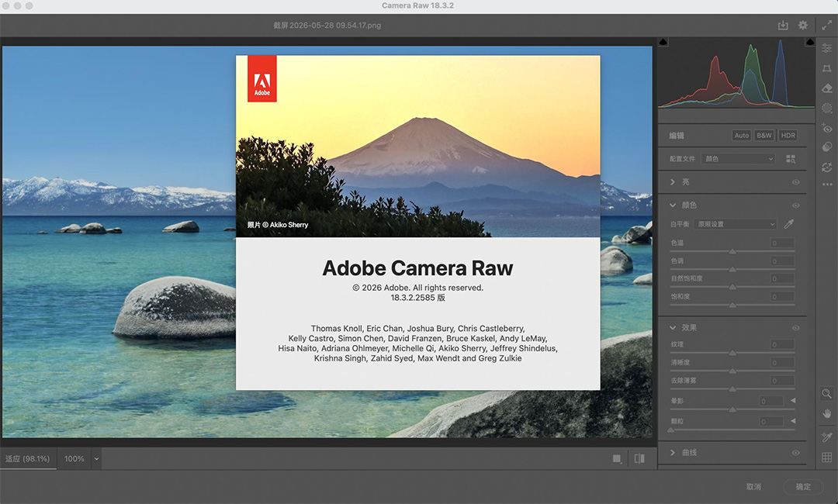Click the file name 截屏 2026-05-28 09.54.17.png
838x504 pixels.
pyautogui.click(x=327, y=25)
